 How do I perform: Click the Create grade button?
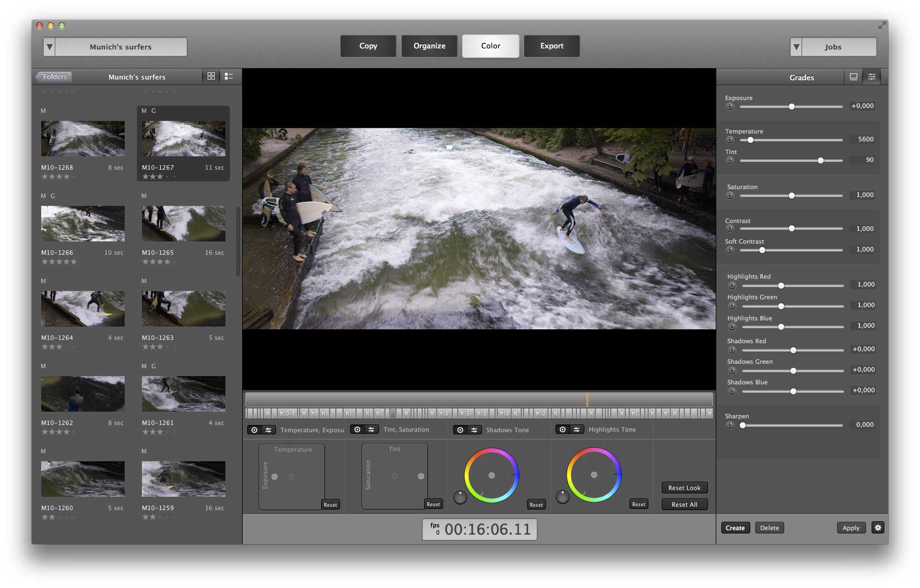click(735, 528)
